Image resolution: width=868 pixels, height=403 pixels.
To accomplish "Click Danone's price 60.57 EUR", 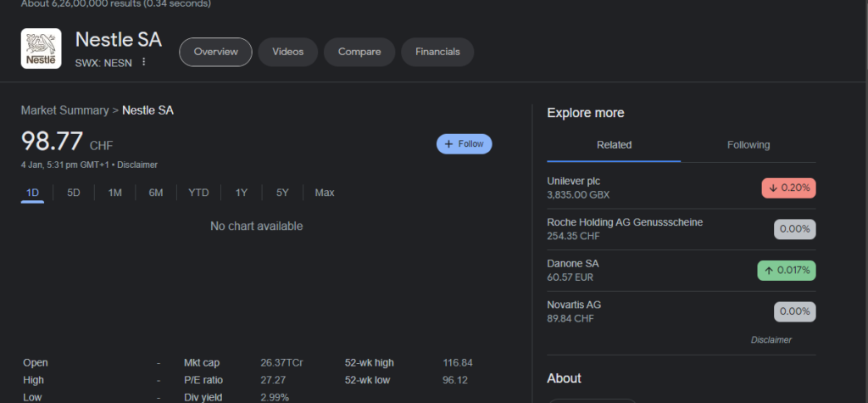I will coord(570,277).
